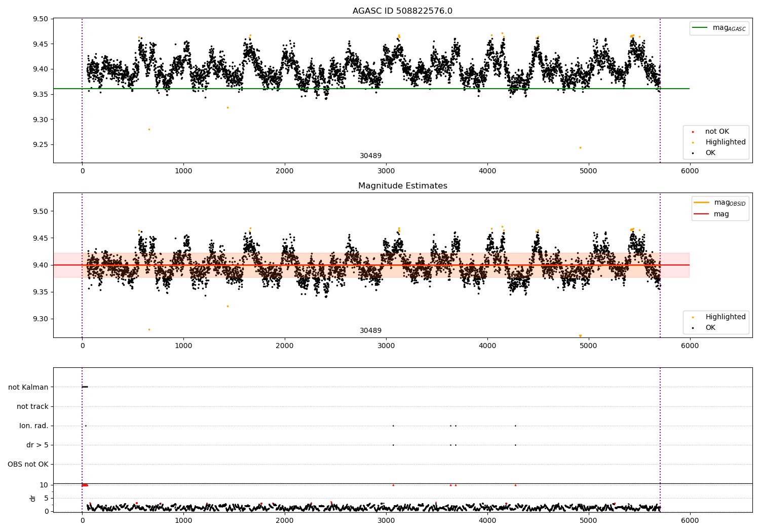
Task: Click the 9.50 tick label in top plot
Action: (41, 19)
